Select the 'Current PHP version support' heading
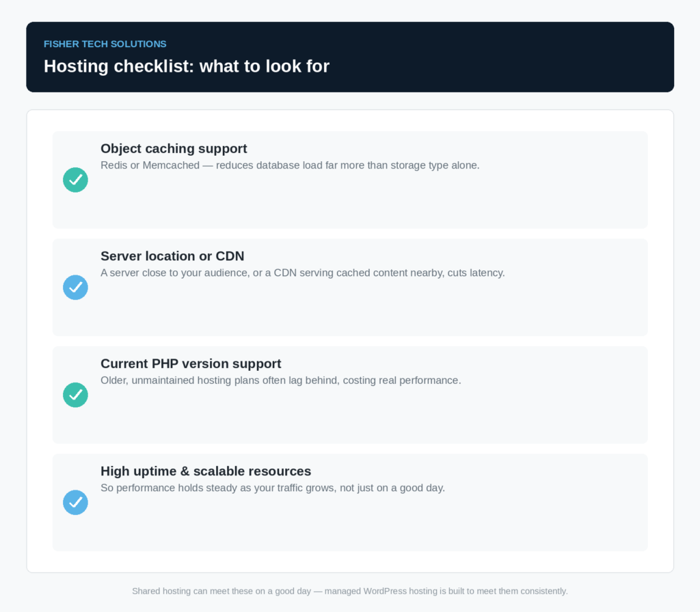 point(191,363)
